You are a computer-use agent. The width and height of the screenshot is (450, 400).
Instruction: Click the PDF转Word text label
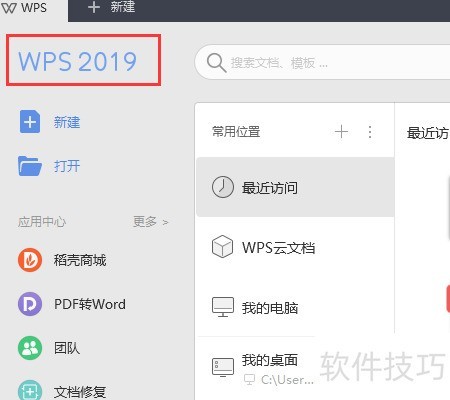(90, 304)
